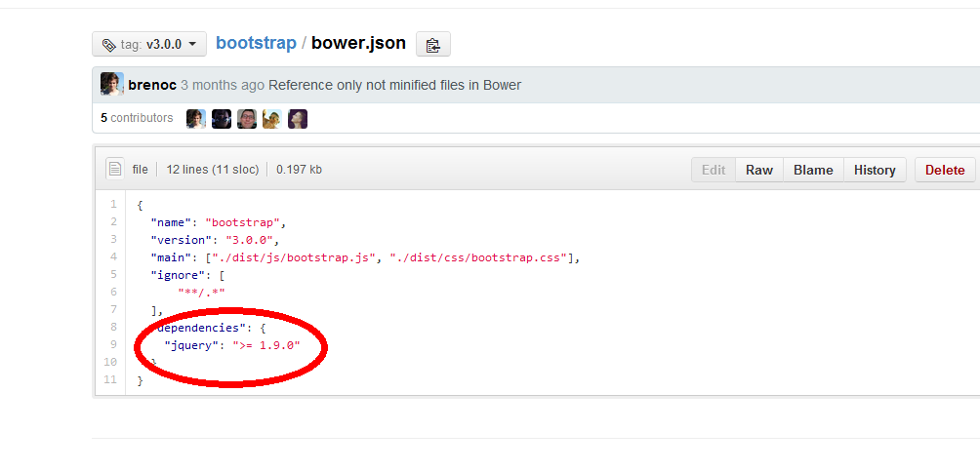Click brenoc's author avatar
Image resolution: width=980 pixels, height=472 pixels.
[111, 85]
